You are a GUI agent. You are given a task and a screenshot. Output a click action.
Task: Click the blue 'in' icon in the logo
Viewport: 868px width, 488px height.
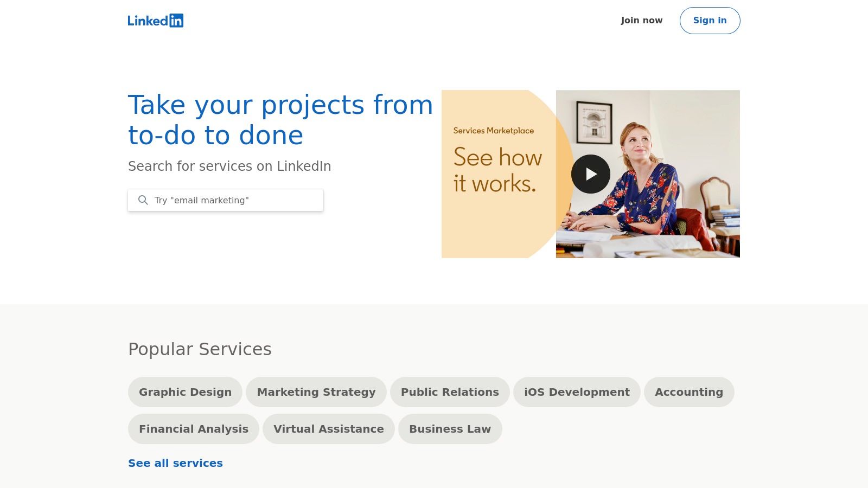pyautogui.click(x=177, y=20)
